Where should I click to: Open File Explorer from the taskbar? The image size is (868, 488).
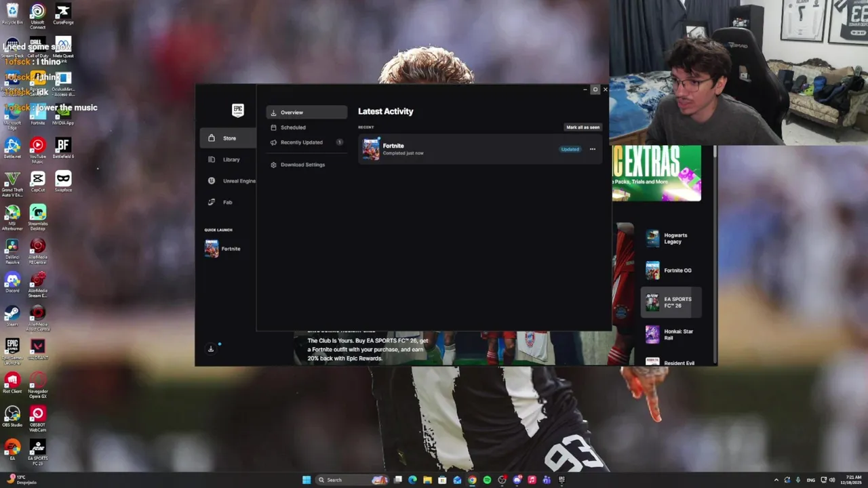[427, 480]
